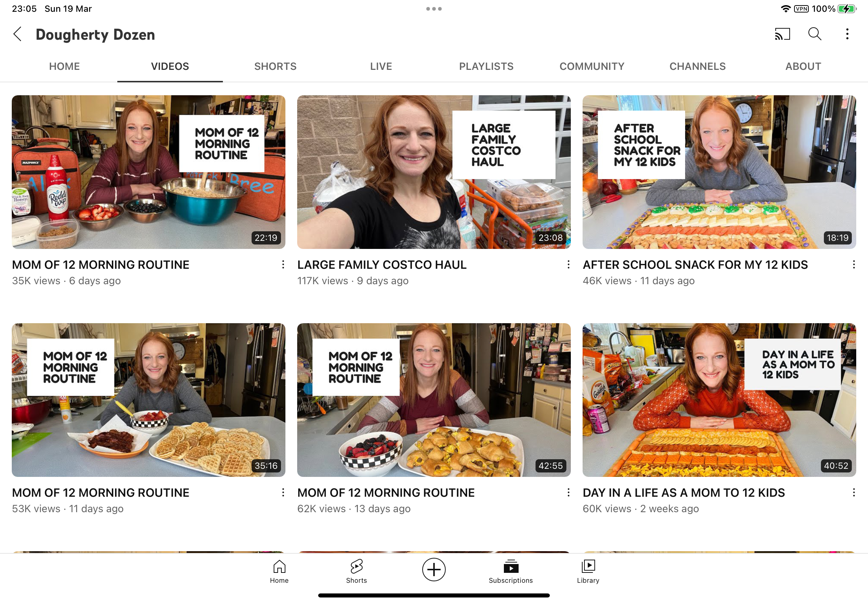Play the 22:19 Mom of 12 Morning Routine thumbnail
Viewport: 868px width, 603px height.
click(x=149, y=172)
